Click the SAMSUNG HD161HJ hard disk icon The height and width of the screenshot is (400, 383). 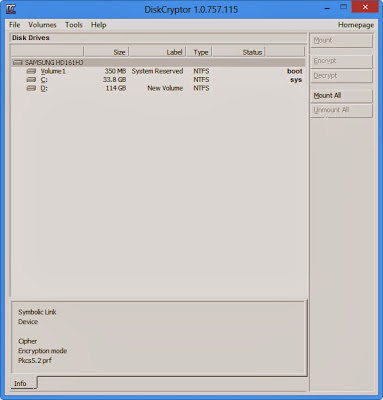[18, 62]
